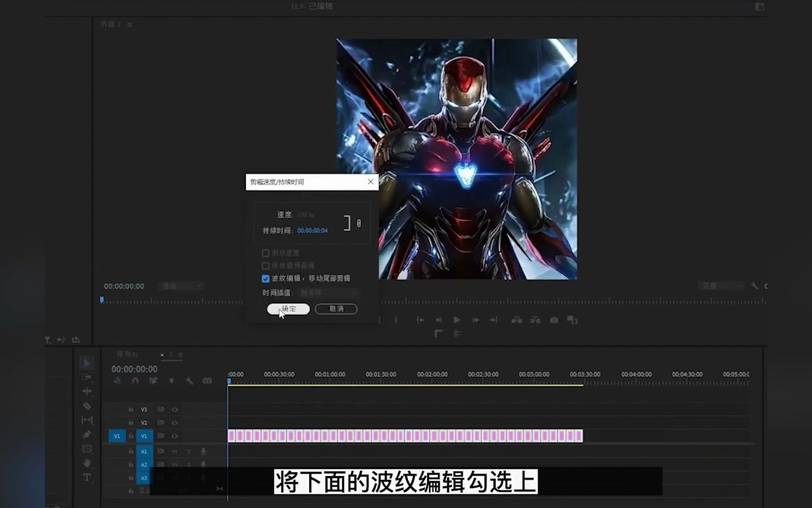Click the Lift button
The image size is (812, 508).
coord(516,320)
